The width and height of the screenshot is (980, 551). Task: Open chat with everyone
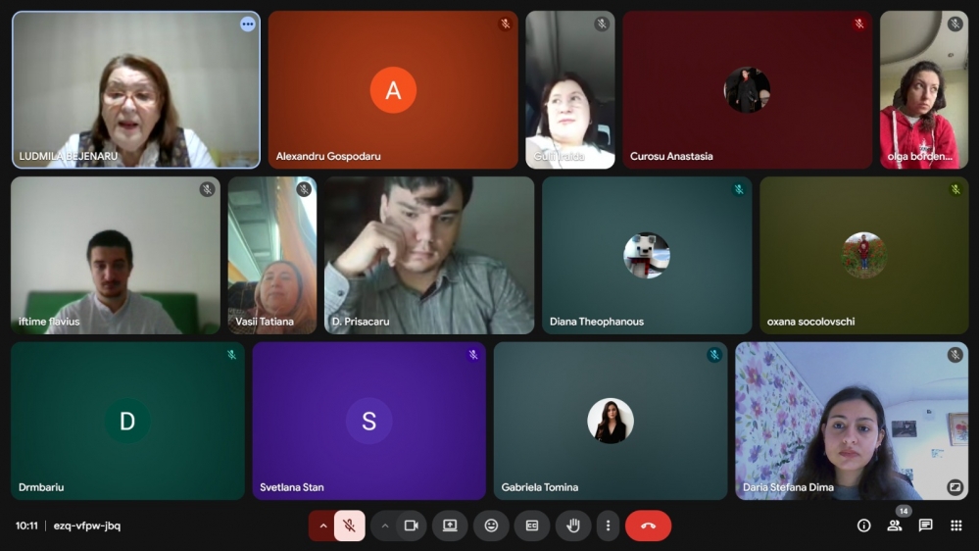pyautogui.click(x=925, y=526)
